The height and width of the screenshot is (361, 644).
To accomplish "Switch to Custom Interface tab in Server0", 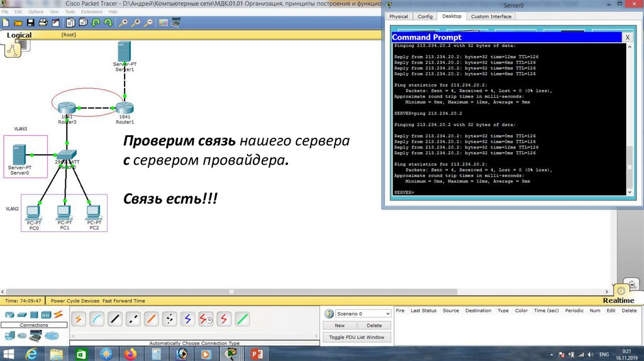I will [x=491, y=16].
